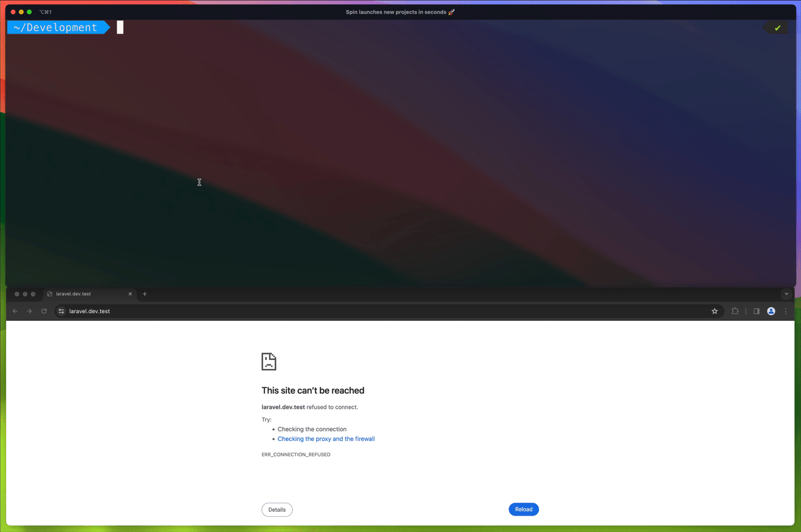The width and height of the screenshot is (801, 532).
Task: Select the laravel.dev.test browser tab
Action: (x=90, y=294)
